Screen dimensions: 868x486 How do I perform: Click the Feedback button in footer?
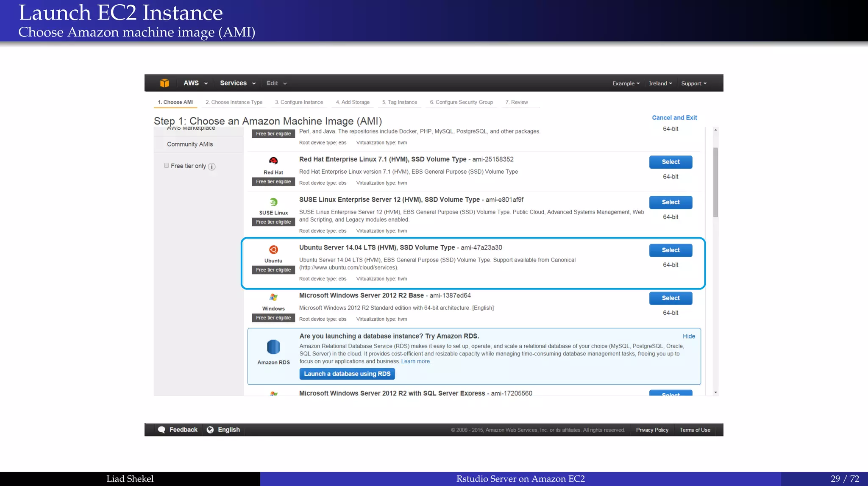click(x=178, y=430)
